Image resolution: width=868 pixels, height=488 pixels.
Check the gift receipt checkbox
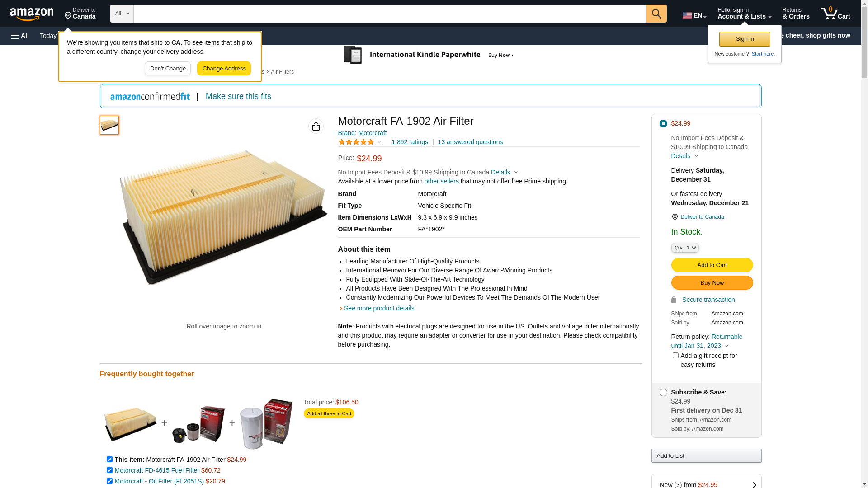click(x=675, y=356)
